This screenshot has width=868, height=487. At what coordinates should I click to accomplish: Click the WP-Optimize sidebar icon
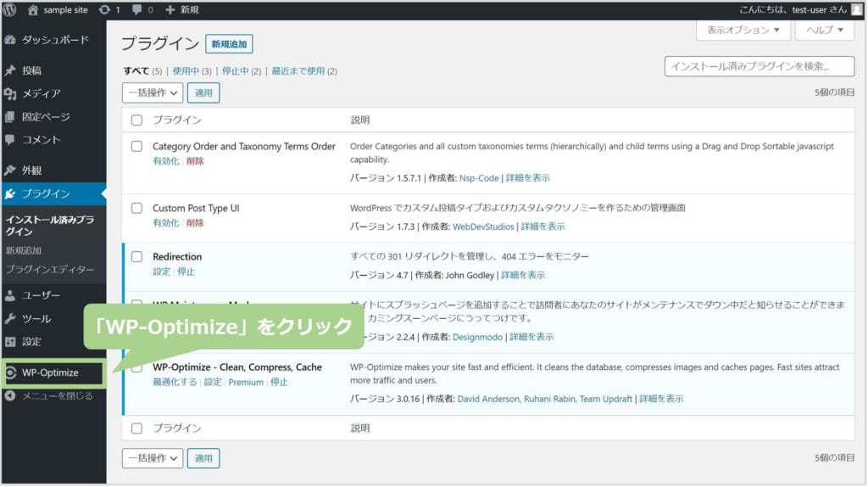point(10,372)
